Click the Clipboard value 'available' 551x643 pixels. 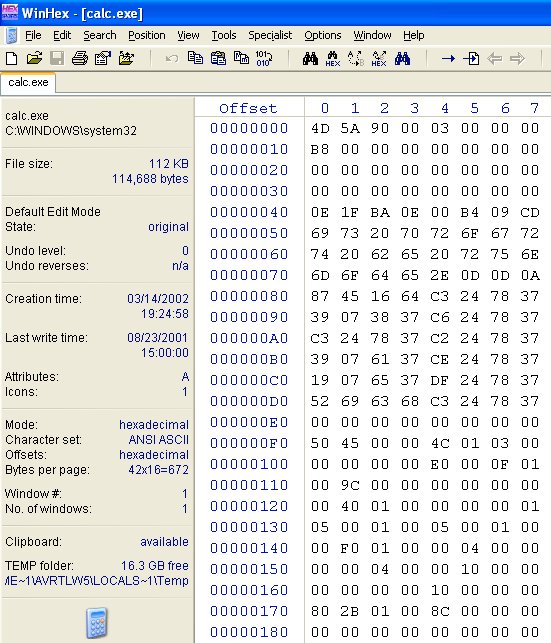pyautogui.click(x=164, y=542)
